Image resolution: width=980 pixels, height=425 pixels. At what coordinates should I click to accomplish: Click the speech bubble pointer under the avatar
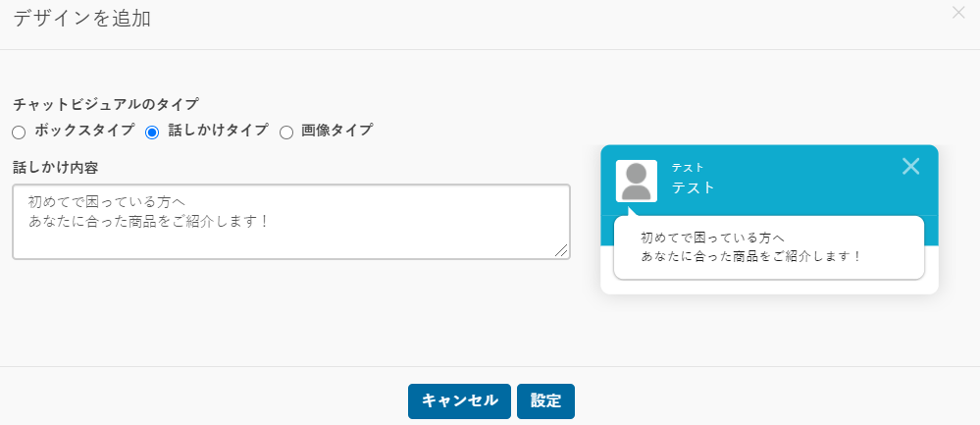pos(633,211)
